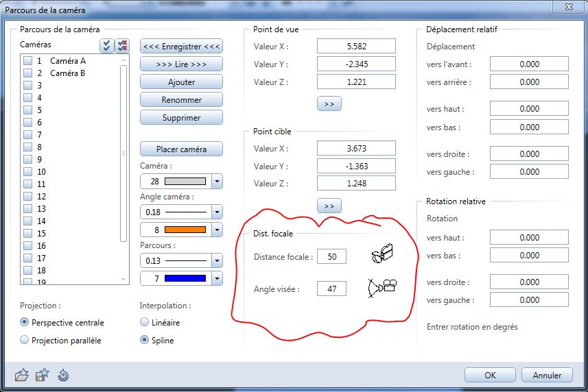Screen dimensions: 588x392
Task: Open Parcours line width 0.13 dropdown
Action: 217,260
